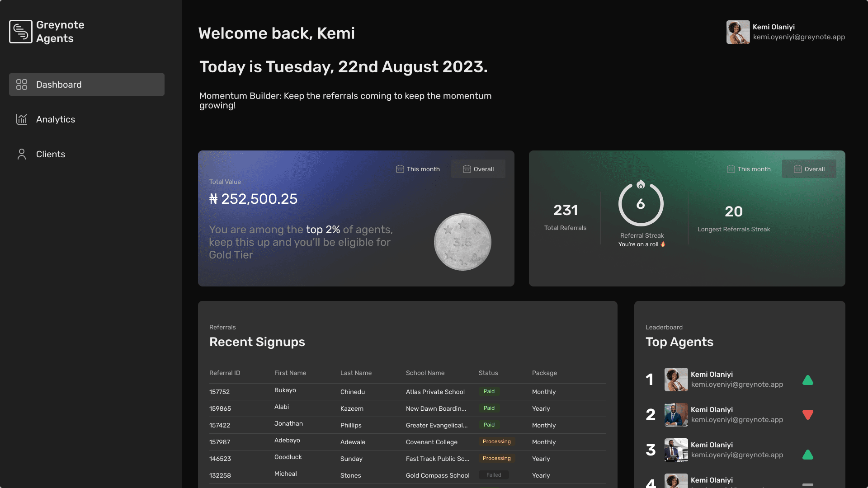Click red down arrow for rank 2 agent

807,415
